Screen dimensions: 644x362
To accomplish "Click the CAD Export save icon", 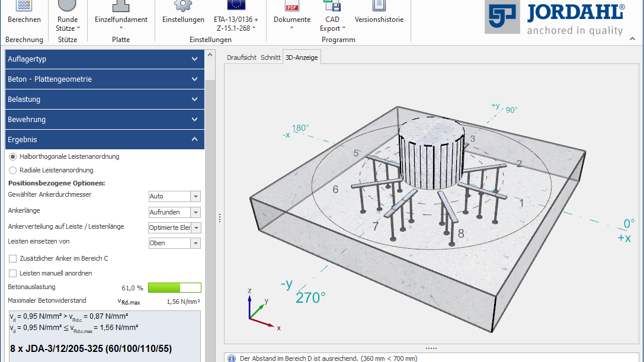I will click(x=332, y=5).
